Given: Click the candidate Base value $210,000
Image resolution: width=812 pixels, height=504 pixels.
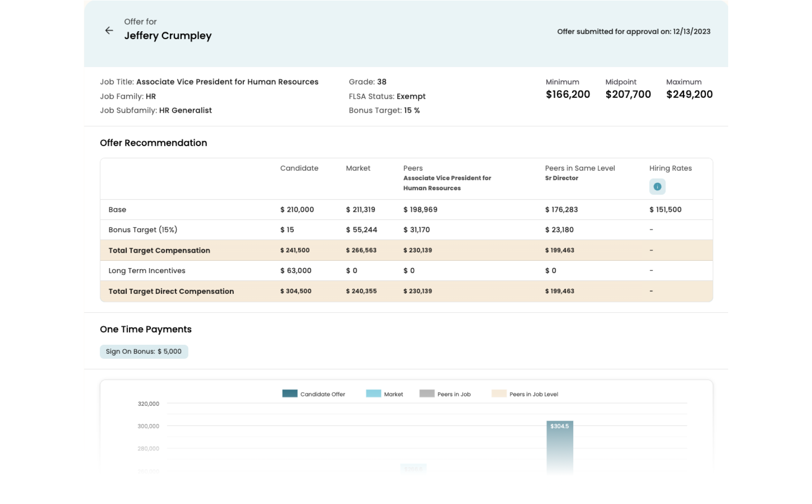Looking at the screenshot, I should click(297, 210).
